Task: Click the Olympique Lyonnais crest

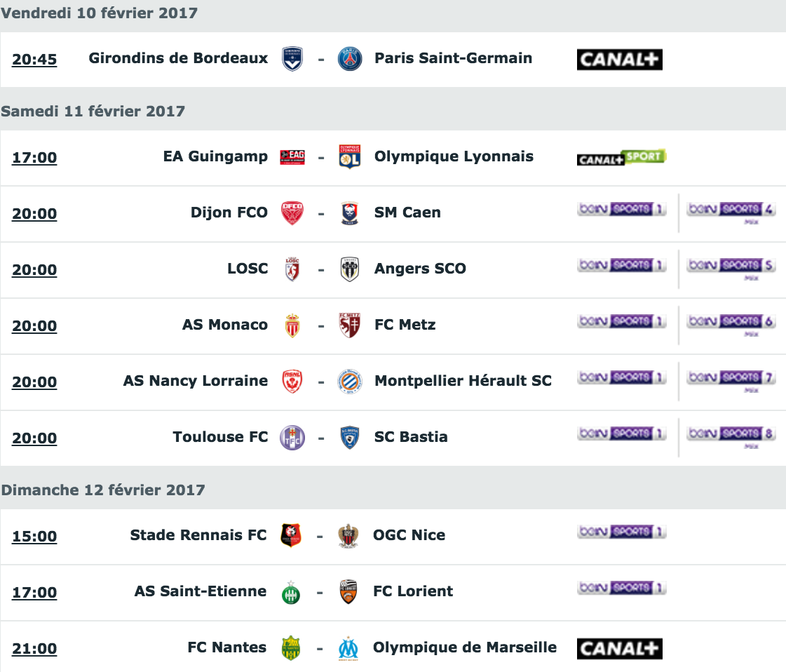Action: click(x=349, y=157)
